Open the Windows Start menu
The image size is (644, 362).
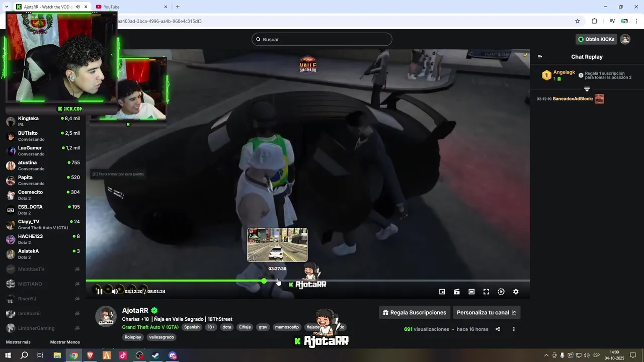point(8,355)
